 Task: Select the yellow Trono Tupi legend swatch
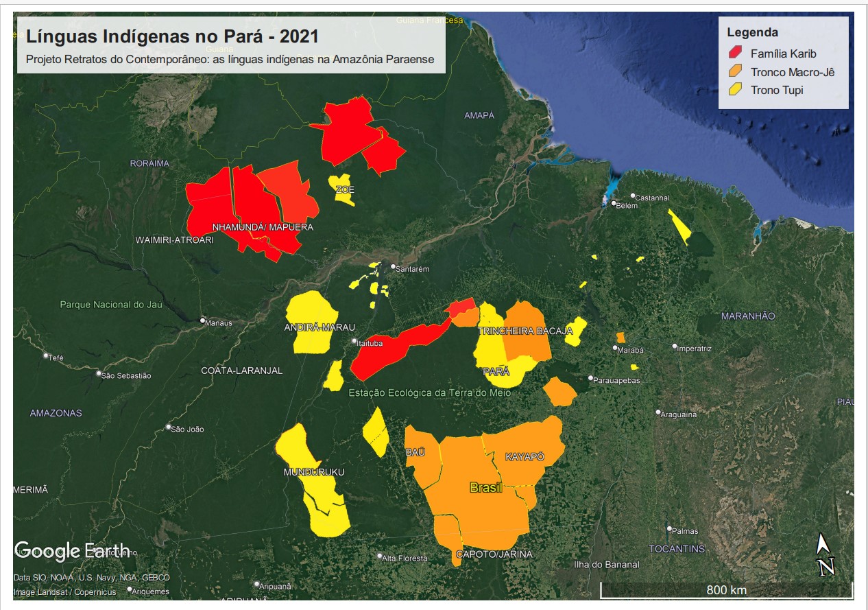coord(736,90)
